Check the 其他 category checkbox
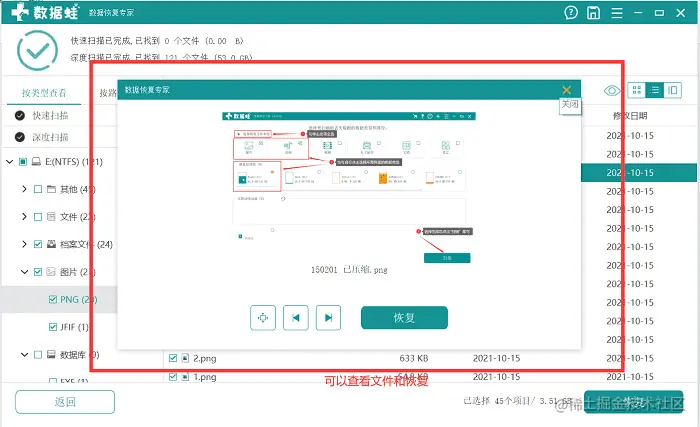Screen dimensions: 700x427 coord(38,189)
